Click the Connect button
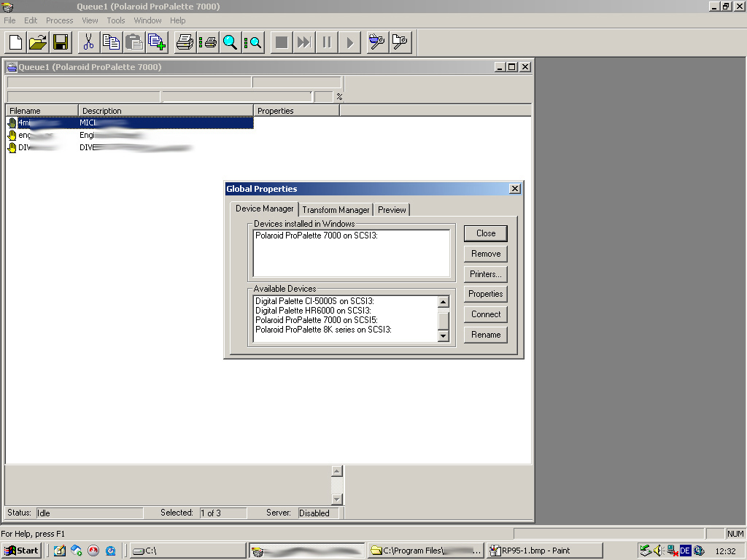The height and width of the screenshot is (560, 747). point(485,314)
